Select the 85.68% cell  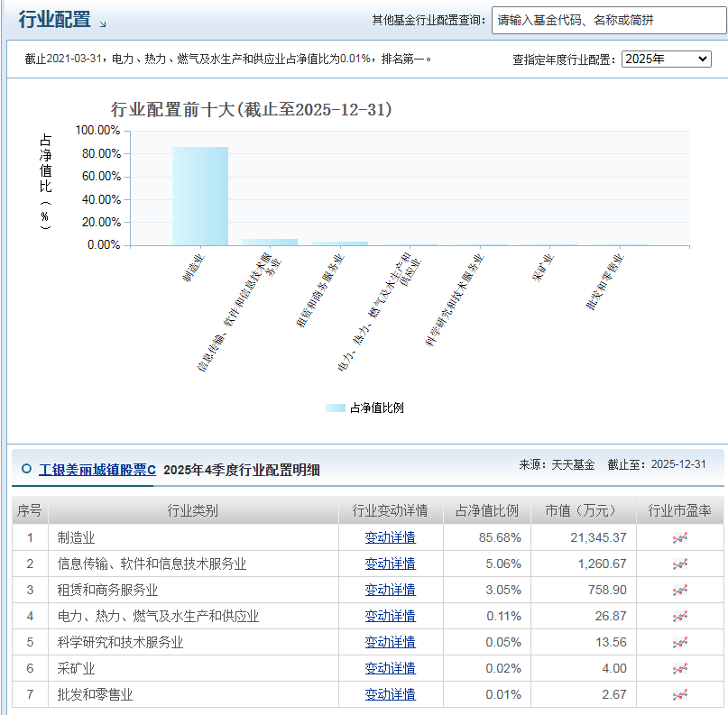coord(487,537)
